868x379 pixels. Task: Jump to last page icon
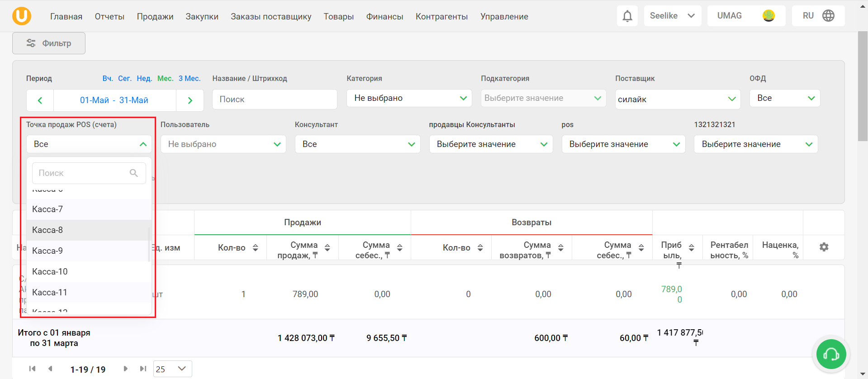[143, 369]
